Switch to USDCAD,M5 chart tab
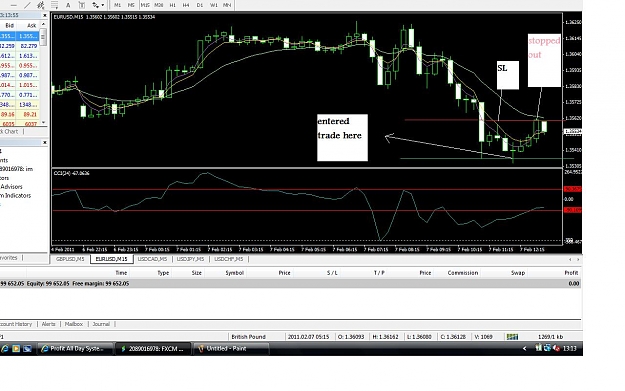The width and height of the screenshot is (625, 391). tap(152, 259)
